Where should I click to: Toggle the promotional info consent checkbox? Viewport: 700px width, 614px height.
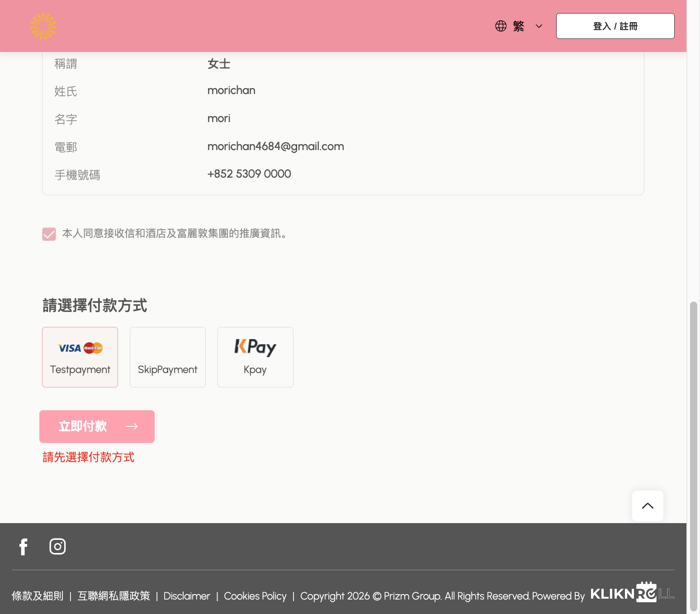[49, 234]
